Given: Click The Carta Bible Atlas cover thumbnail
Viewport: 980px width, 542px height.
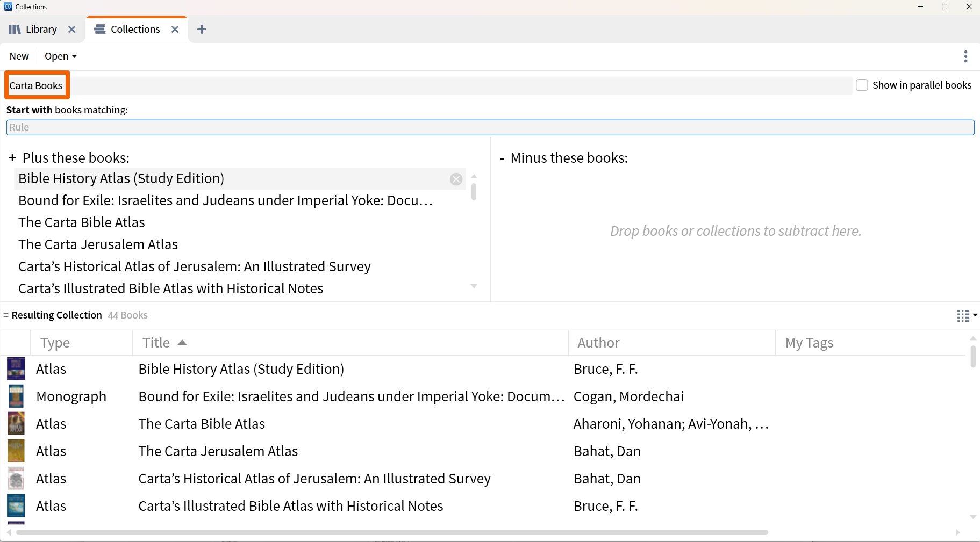Looking at the screenshot, I should click(x=16, y=424).
